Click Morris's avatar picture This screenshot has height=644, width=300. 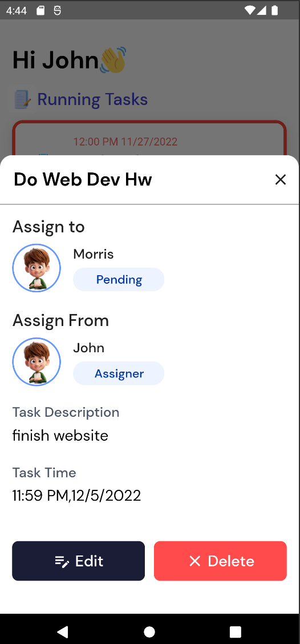[x=37, y=268]
